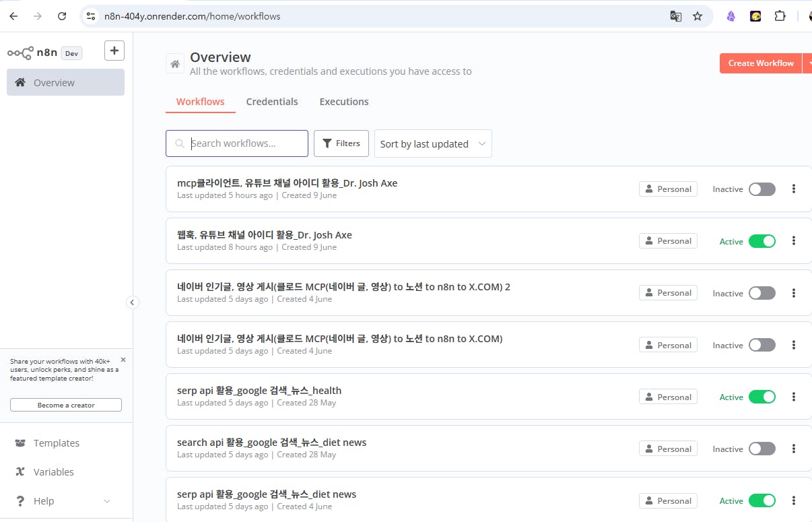Reload the page with the browser refresh icon
Viewport: 812px width, 522px height.
click(x=62, y=16)
